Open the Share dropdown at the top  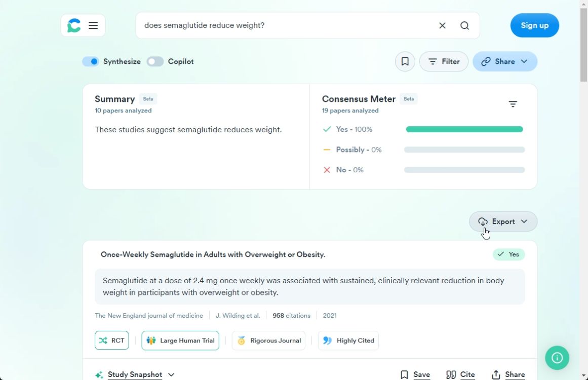click(504, 61)
